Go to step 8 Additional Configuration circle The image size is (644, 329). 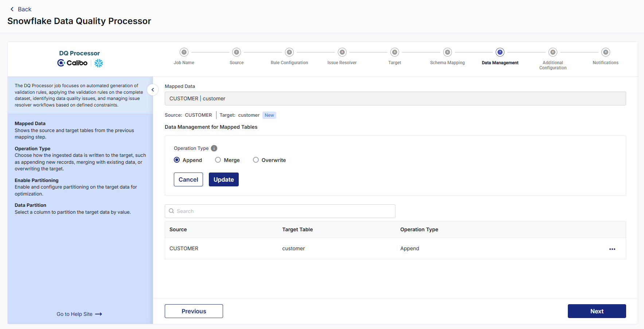553,52
